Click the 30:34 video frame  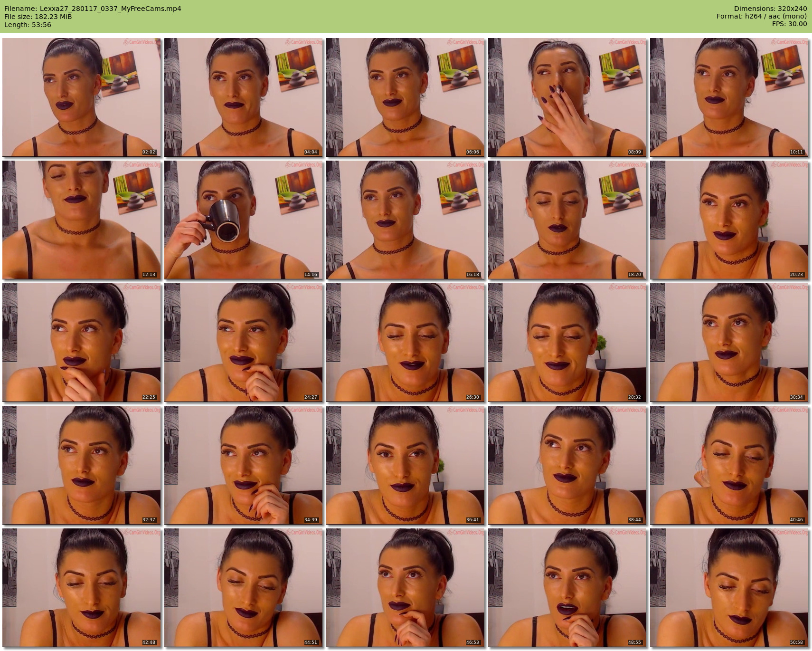coord(729,343)
